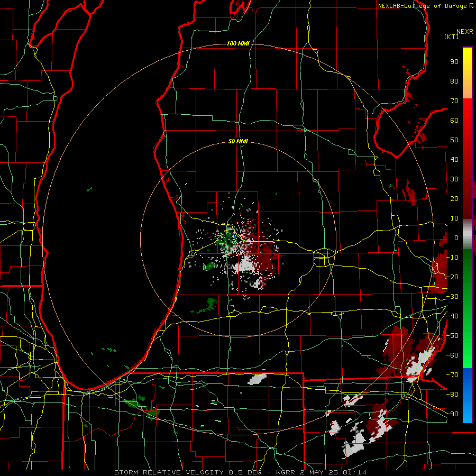Click the 100 NMI range ring label

[238, 43]
